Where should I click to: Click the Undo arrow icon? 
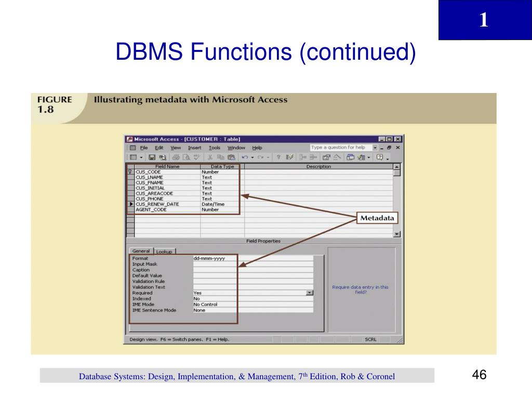(245, 157)
